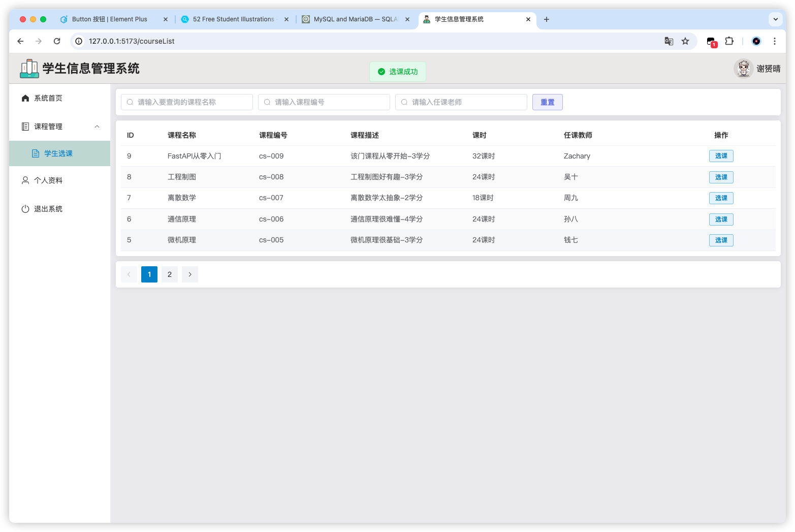The width and height of the screenshot is (795, 532).
Task: Focus the course number search field
Action: pos(324,102)
